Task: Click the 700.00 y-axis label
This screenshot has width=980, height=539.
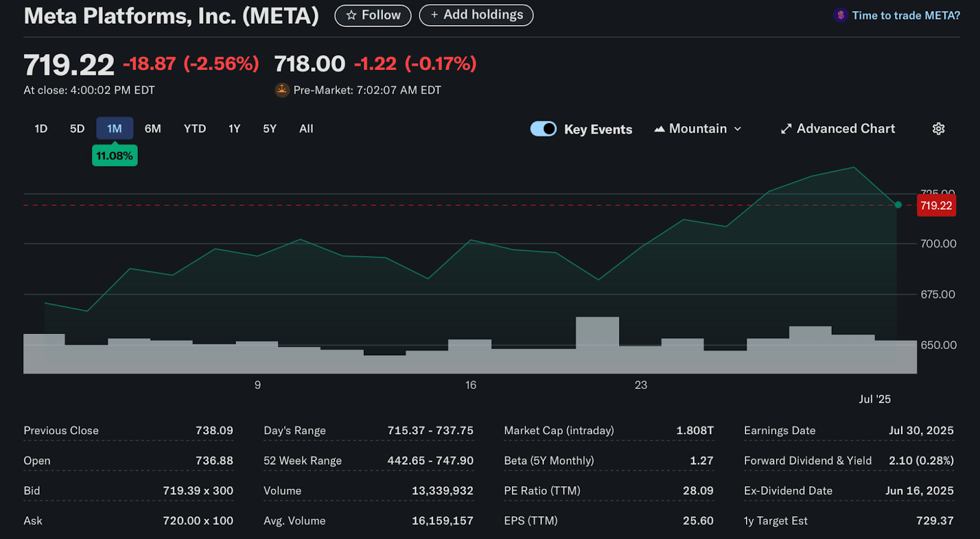Action: pos(938,244)
